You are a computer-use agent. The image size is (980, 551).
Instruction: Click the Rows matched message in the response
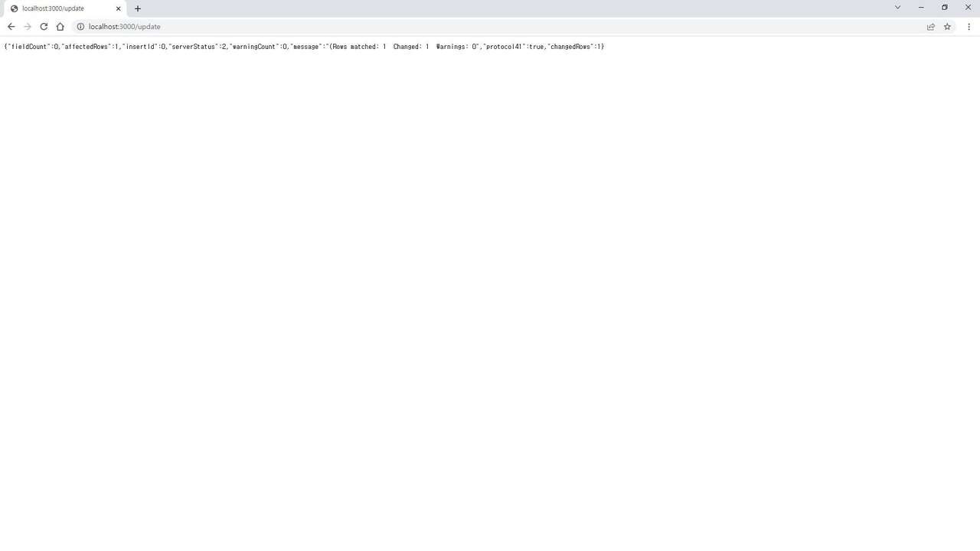360,47
